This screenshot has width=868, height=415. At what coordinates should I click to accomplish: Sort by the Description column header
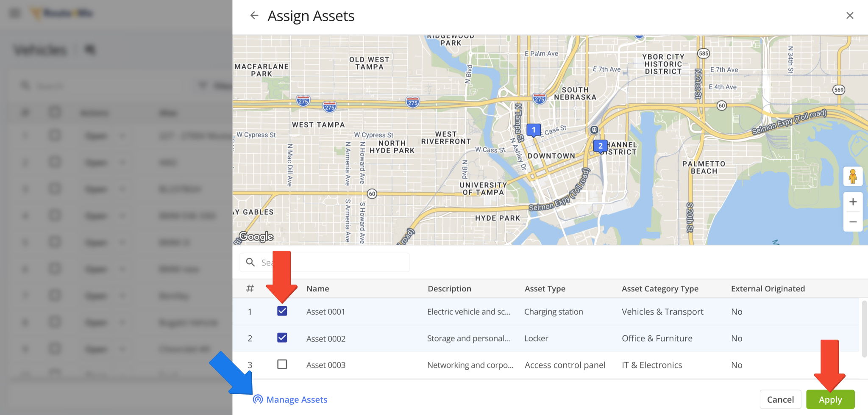[449, 289]
